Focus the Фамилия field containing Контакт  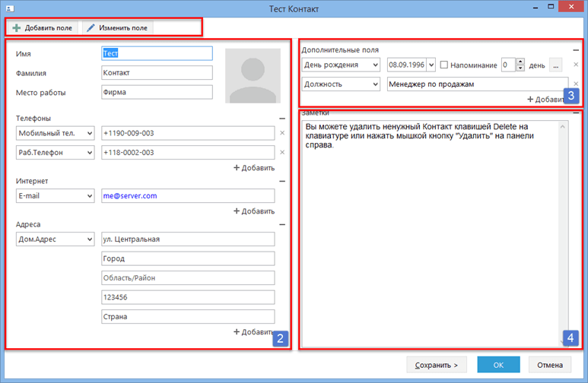point(157,73)
